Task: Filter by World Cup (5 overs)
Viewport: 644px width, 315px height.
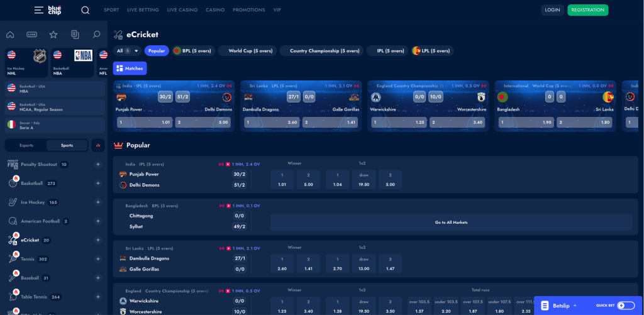Action: coord(247,51)
